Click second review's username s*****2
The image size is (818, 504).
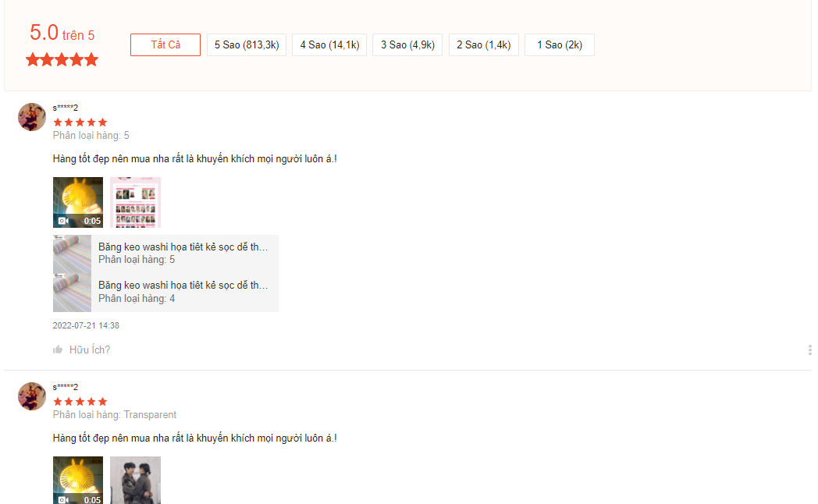click(x=66, y=387)
